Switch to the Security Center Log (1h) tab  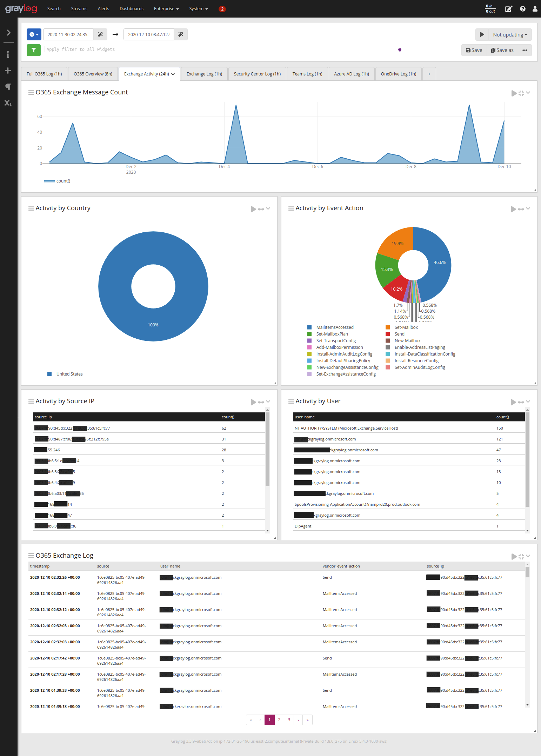click(x=257, y=74)
